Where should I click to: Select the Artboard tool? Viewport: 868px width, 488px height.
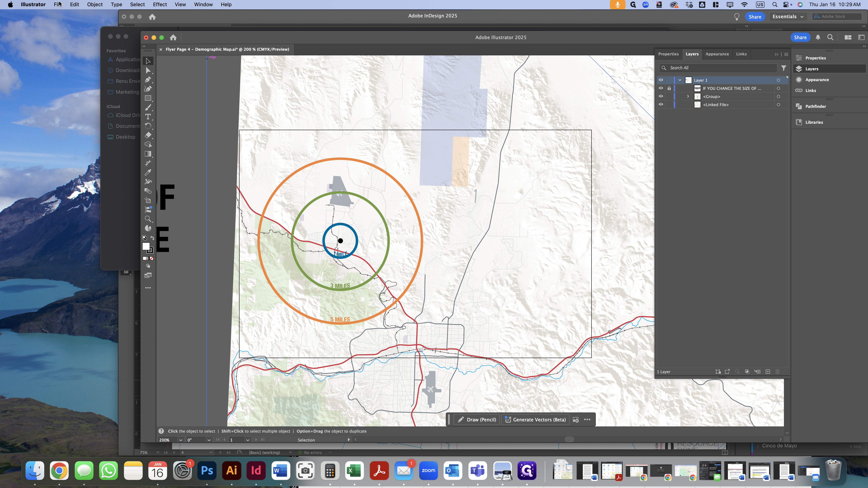click(x=148, y=200)
